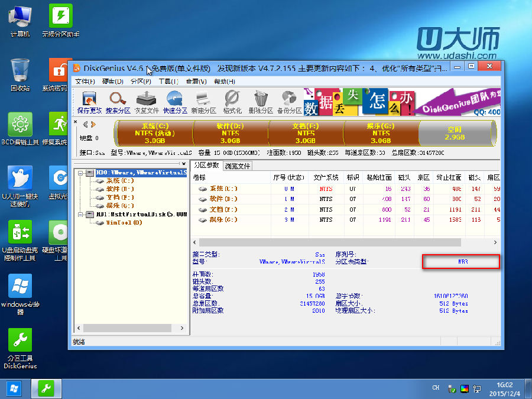This screenshot has height=399, width=532.
Task: Close the disk tree panel
Action: (184, 164)
